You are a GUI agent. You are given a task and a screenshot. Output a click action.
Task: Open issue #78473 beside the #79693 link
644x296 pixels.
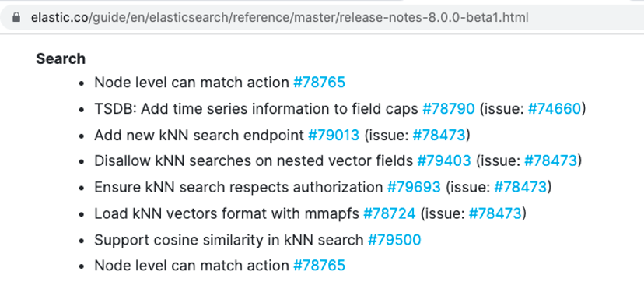pyautogui.click(x=520, y=187)
